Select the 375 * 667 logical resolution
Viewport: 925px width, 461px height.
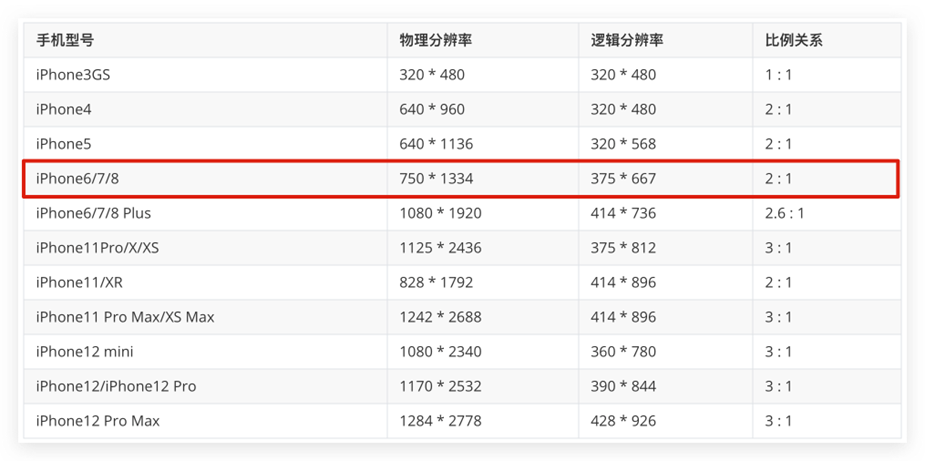(624, 179)
